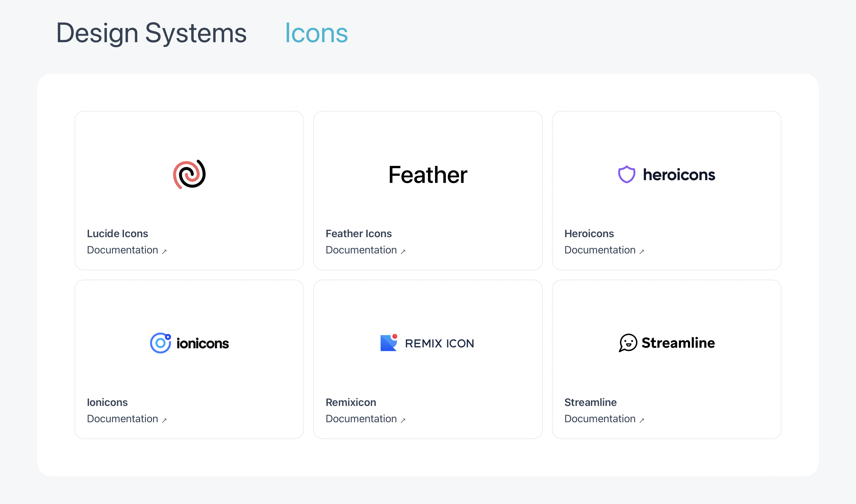Click the Heroicons purple shield icon

point(627,174)
